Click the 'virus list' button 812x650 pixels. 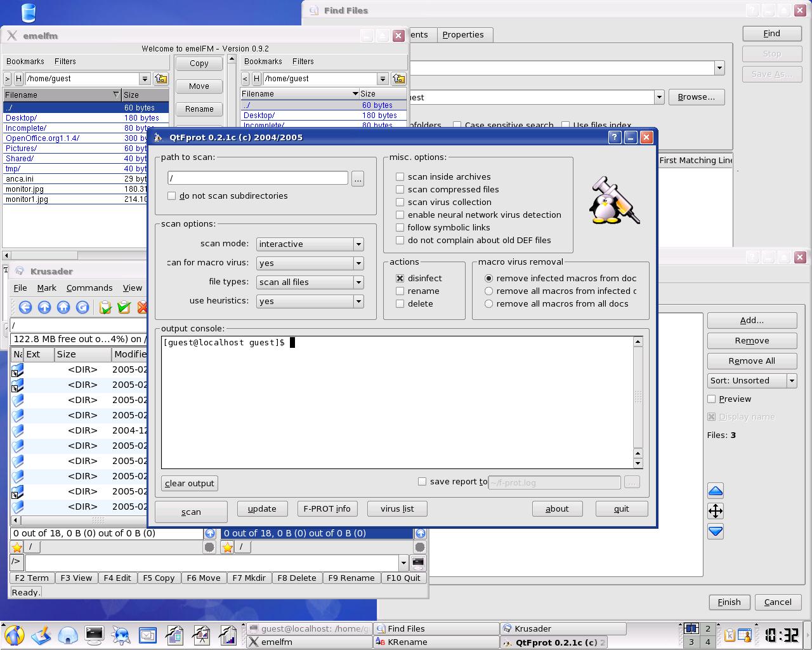(x=397, y=508)
